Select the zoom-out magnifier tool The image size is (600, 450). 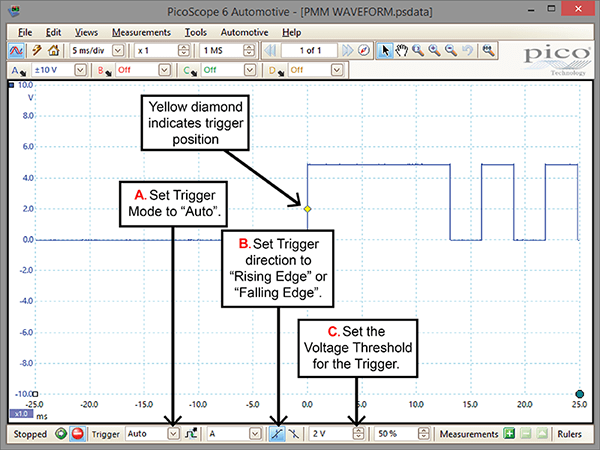[452, 51]
